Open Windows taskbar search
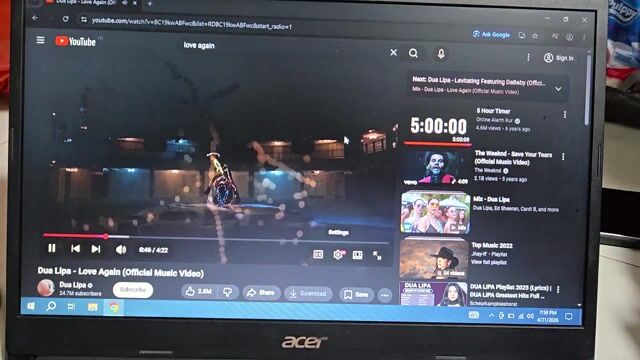 (x=51, y=306)
